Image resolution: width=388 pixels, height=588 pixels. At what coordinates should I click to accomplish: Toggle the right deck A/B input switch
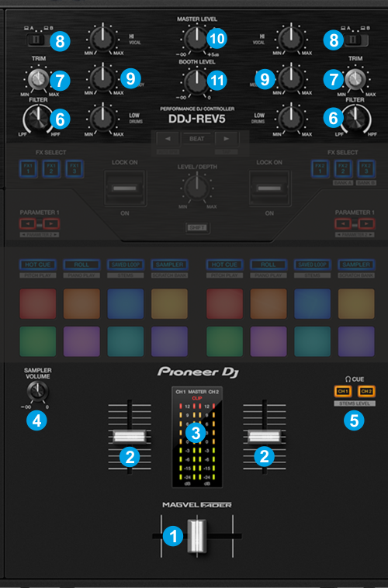[x=355, y=40]
